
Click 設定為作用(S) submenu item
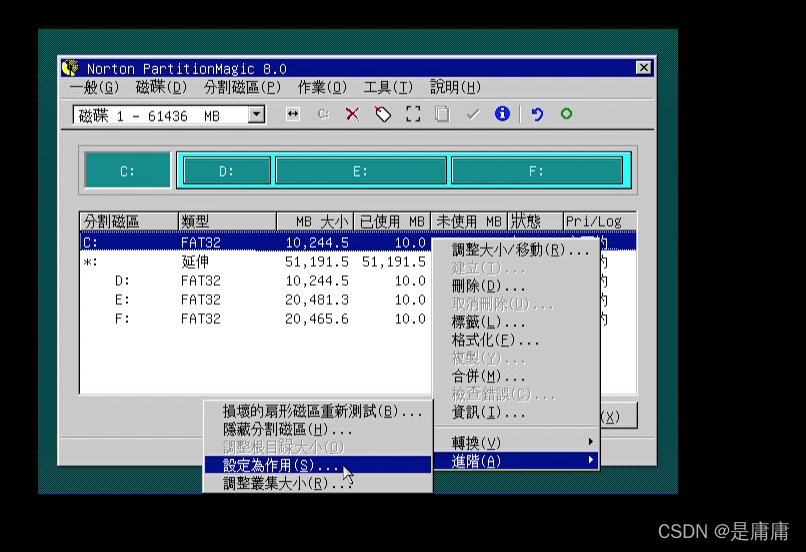(x=318, y=465)
